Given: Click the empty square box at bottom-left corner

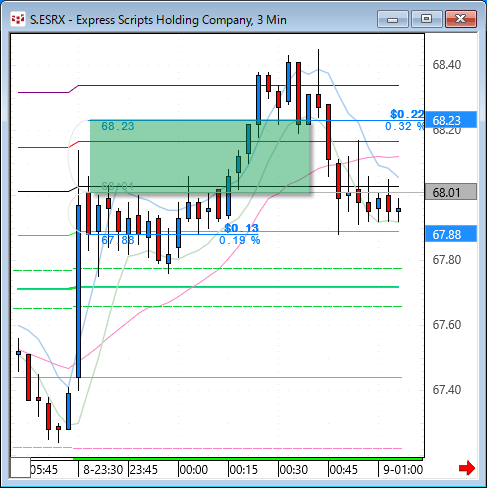Looking at the screenshot, I should pos(21,468).
